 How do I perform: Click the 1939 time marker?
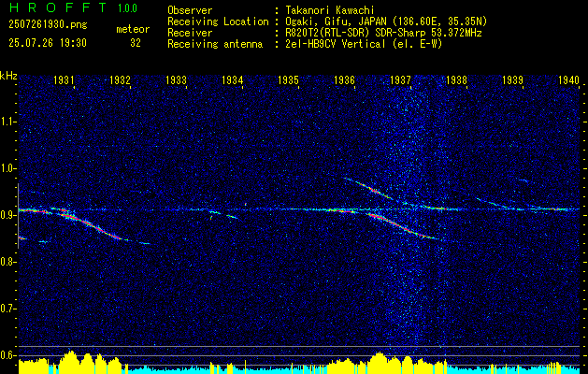pos(512,80)
